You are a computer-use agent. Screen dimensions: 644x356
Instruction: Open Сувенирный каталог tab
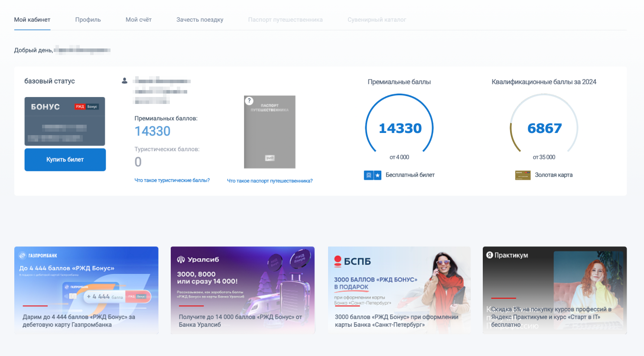point(377,19)
